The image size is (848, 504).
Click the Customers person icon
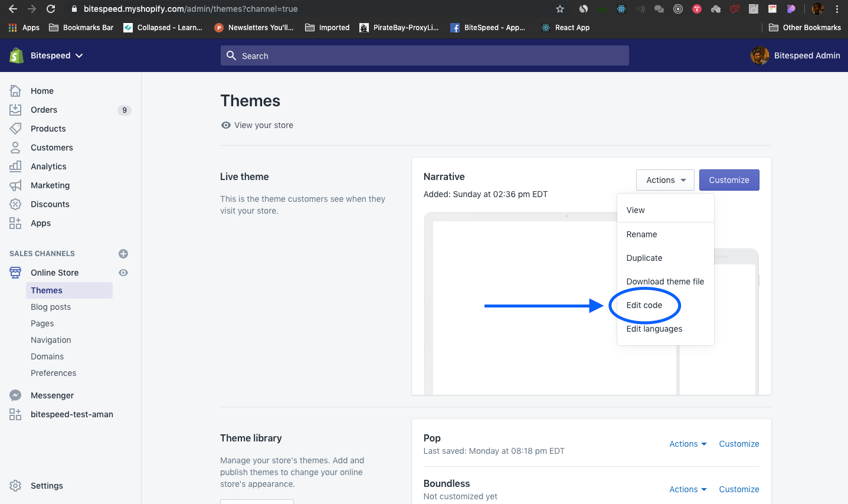(15, 148)
